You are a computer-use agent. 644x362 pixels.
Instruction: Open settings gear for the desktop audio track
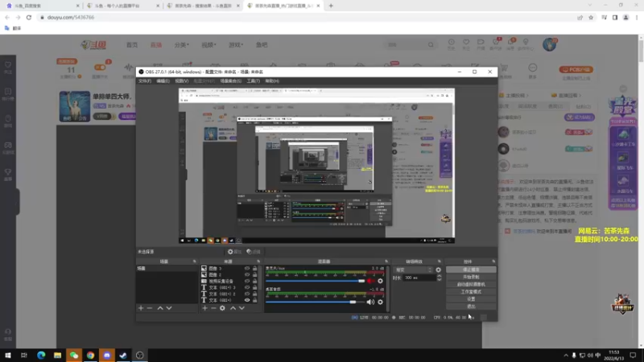point(380,302)
